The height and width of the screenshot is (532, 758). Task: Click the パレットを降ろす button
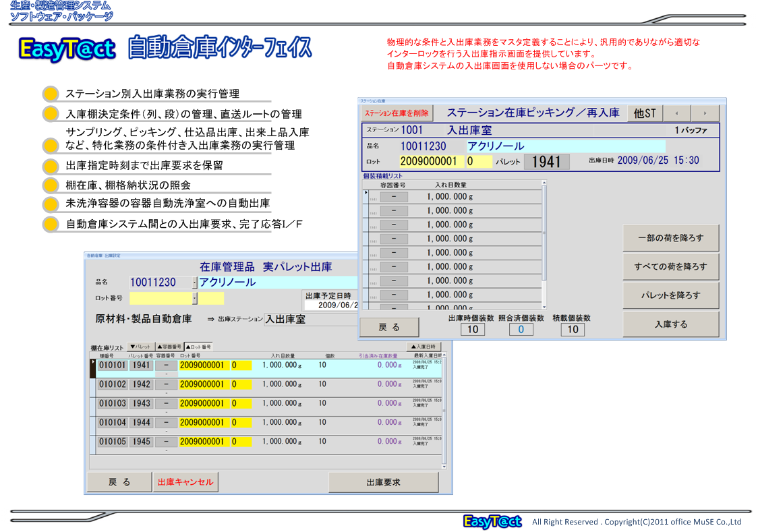[x=670, y=295]
